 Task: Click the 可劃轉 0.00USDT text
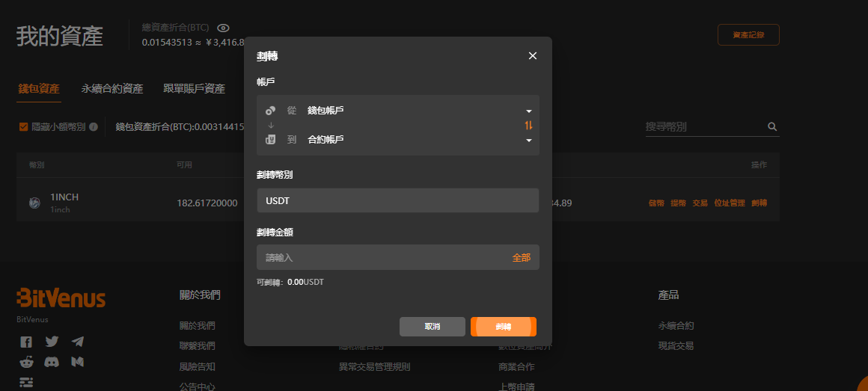tap(290, 282)
